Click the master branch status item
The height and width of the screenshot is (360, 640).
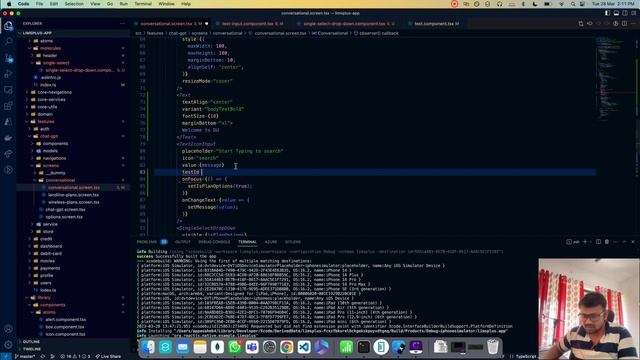pyautogui.click(x=26, y=356)
